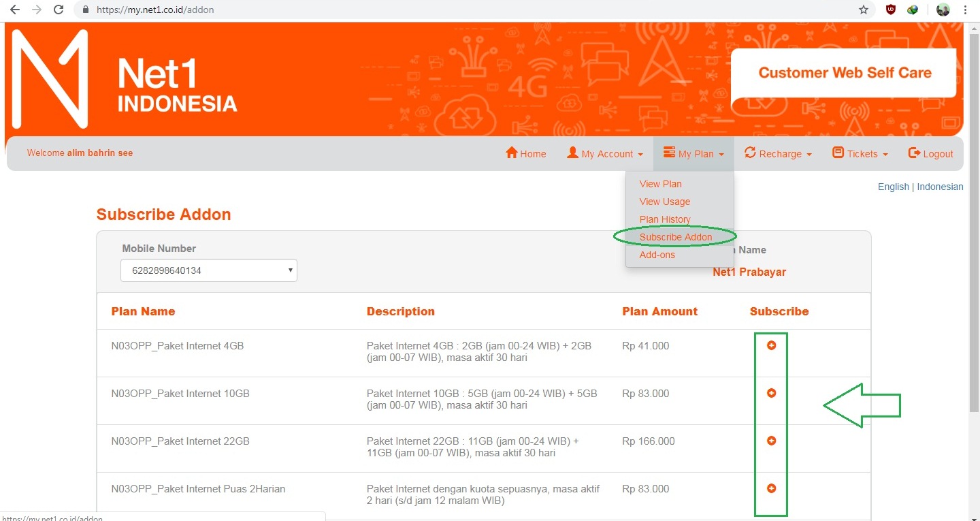Subscribe to Paket Internet 22GB plus icon
This screenshot has height=521, width=980.
coord(771,441)
